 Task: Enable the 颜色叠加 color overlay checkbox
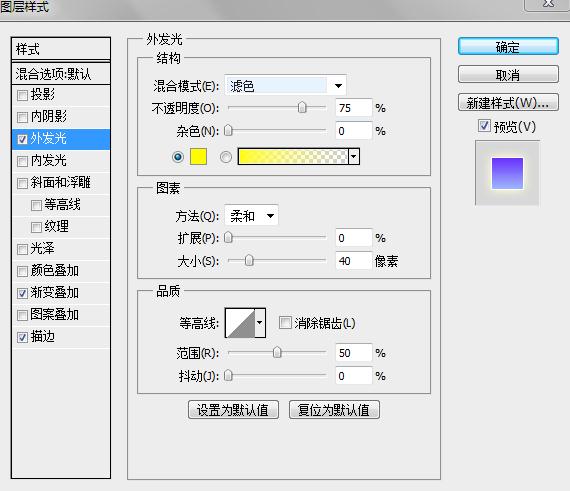(23, 271)
